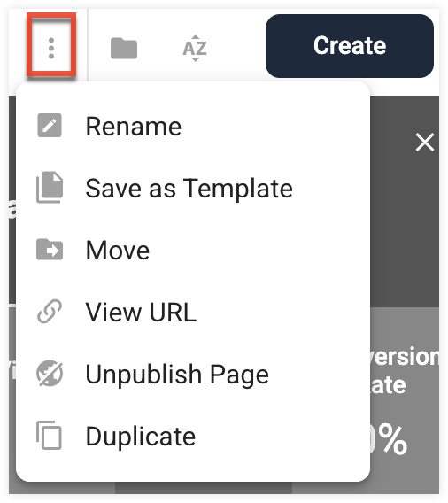Click the template document icon
The width and height of the screenshot is (448, 503).
click(x=50, y=188)
